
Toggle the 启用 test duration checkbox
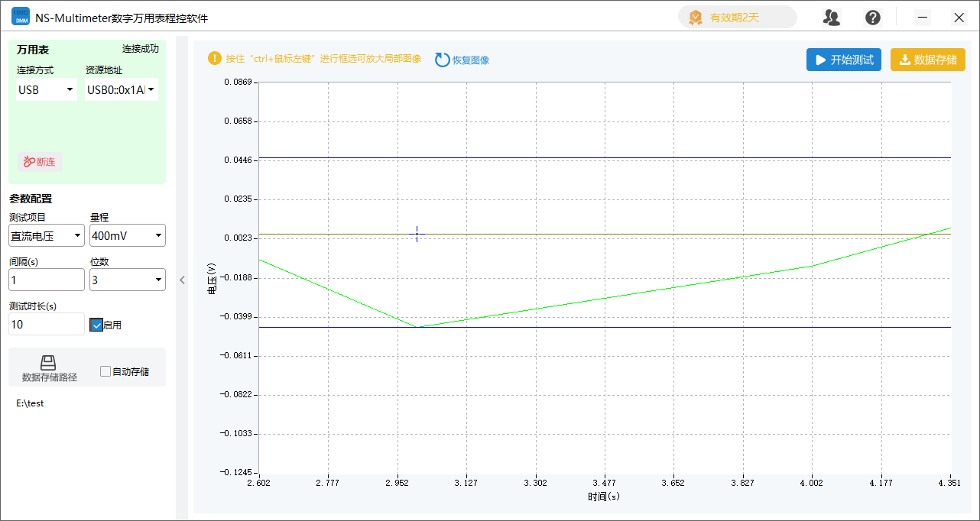96,325
